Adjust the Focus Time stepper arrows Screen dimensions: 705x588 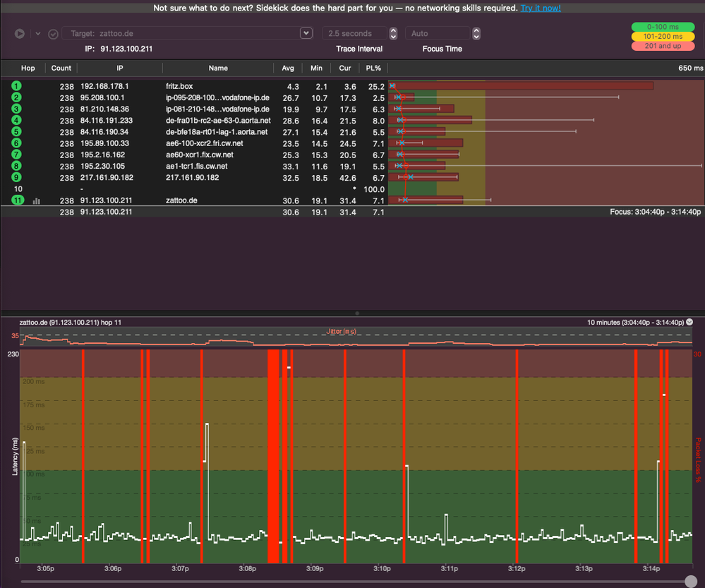tap(476, 33)
